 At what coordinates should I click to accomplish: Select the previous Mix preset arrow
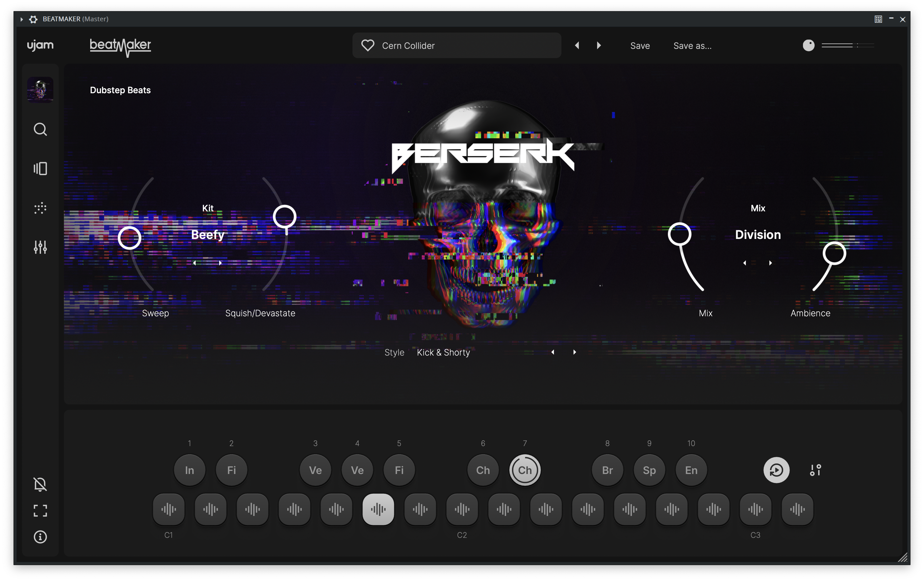pyautogui.click(x=745, y=263)
